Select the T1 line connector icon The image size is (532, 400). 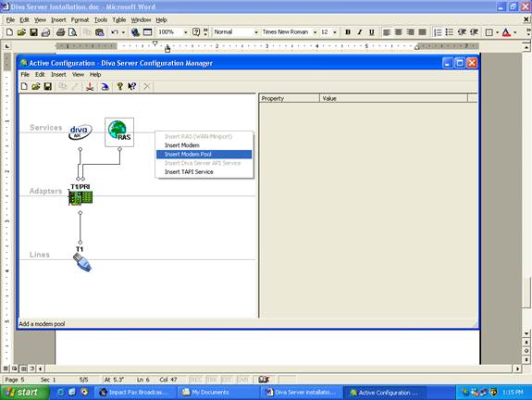pos(82,263)
